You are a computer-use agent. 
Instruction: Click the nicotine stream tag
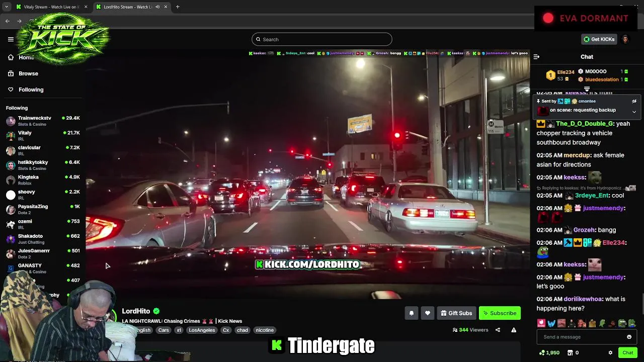click(x=265, y=330)
